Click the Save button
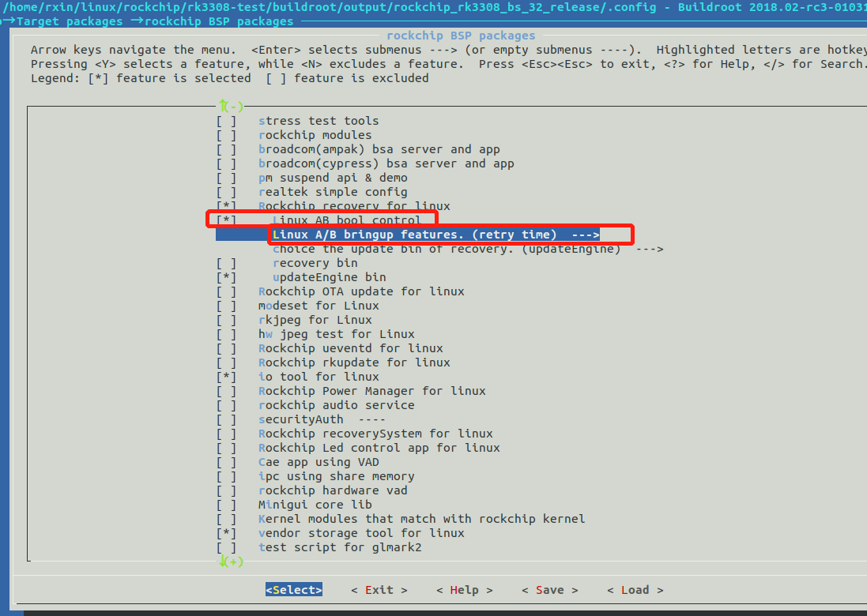Viewport: 867px width, 616px height. [550, 590]
